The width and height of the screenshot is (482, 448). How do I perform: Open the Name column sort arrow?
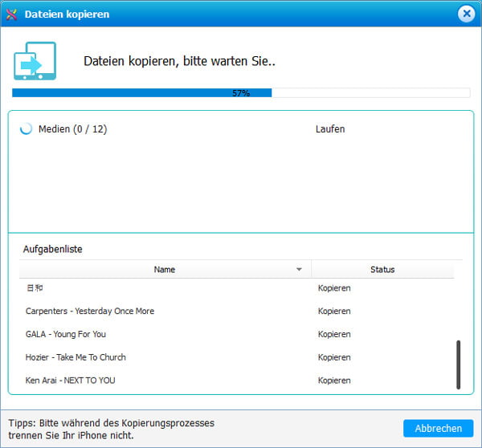[300, 270]
